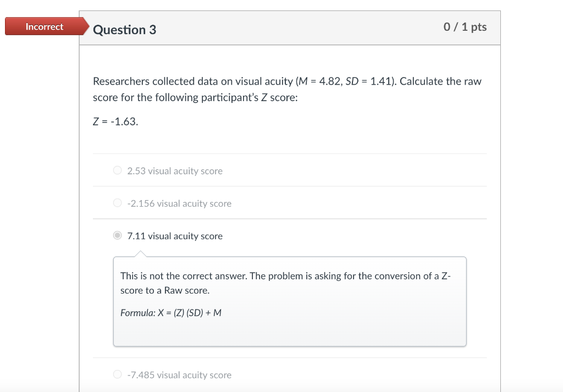The height and width of the screenshot is (392, 563).
Task: Select the -7.485 visual acuity score option
Action: tap(117, 374)
